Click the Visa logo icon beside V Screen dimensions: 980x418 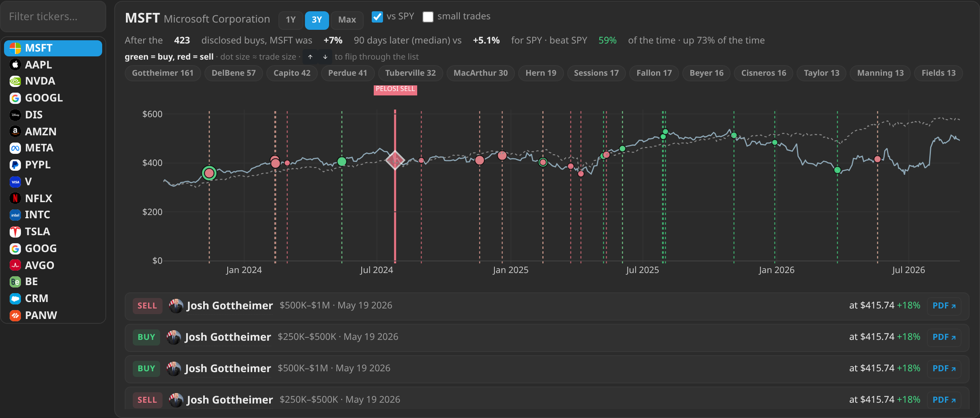pyautogui.click(x=15, y=182)
